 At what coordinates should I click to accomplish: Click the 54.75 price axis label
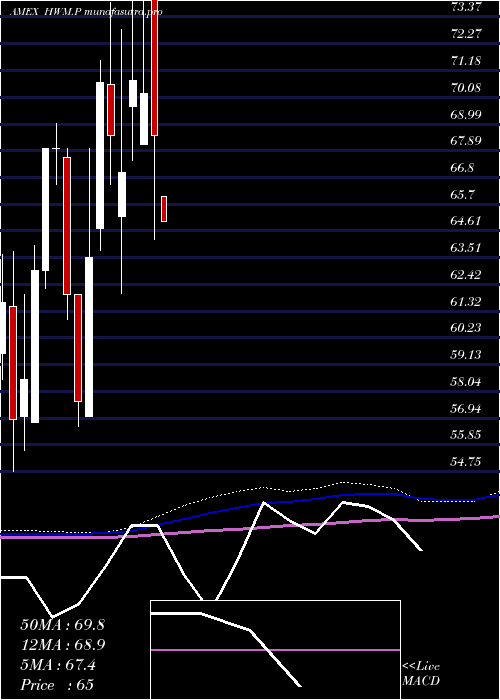pos(466,462)
